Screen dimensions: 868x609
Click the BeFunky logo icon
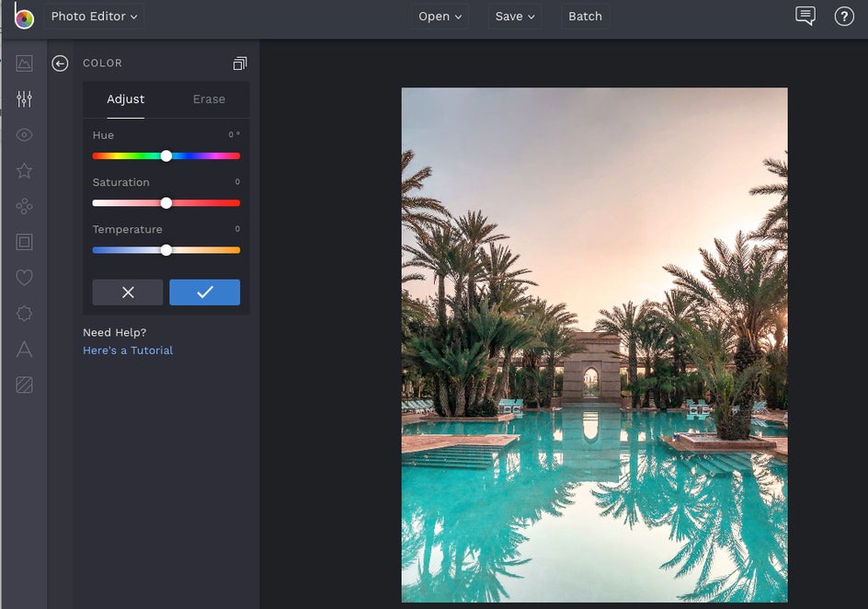(x=24, y=16)
